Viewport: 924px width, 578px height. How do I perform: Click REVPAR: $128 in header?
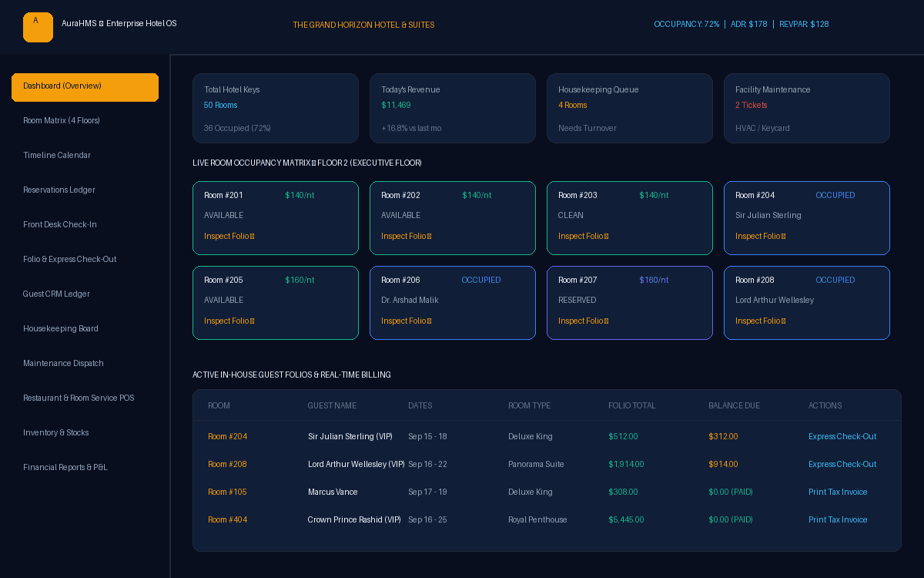(x=804, y=25)
